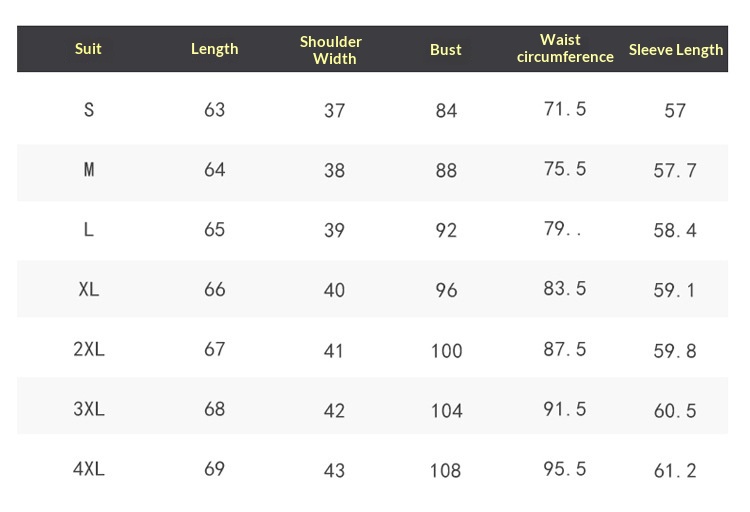Image resolution: width=750 pixels, height=512 pixels.
Task: Click the length value 63
Action: point(214,110)
